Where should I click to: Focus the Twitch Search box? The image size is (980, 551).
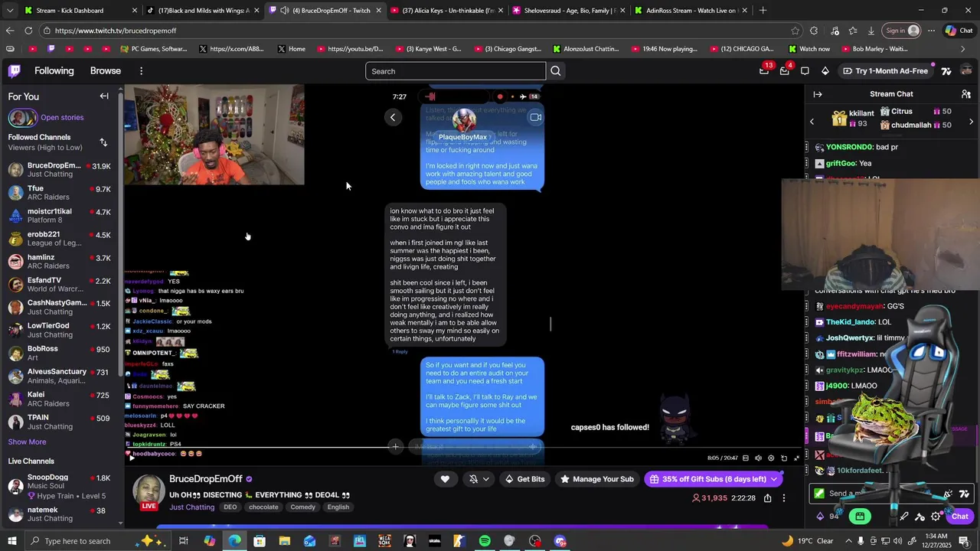[x=456, y=71]
